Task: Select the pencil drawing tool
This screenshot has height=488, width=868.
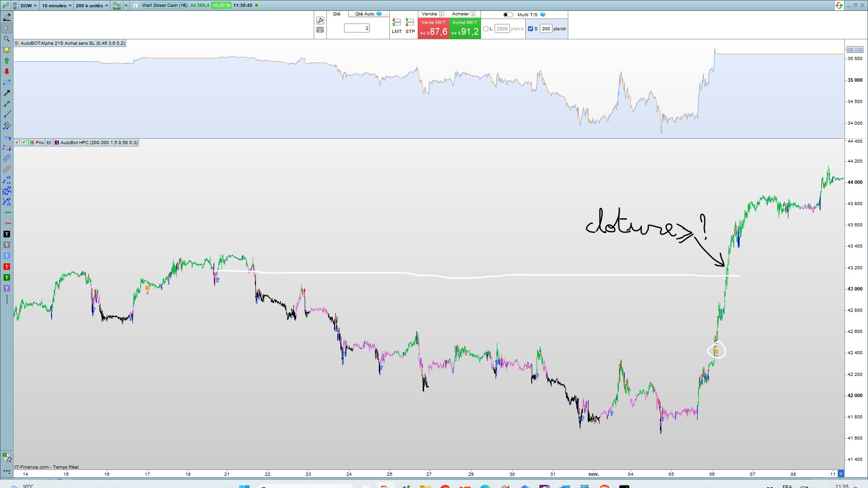Action: click(7, 17)
